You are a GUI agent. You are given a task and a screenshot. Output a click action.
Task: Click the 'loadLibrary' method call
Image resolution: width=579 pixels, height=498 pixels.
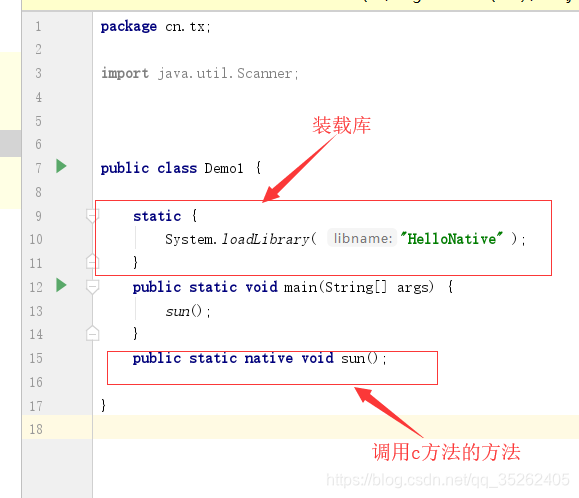(265, 240)
